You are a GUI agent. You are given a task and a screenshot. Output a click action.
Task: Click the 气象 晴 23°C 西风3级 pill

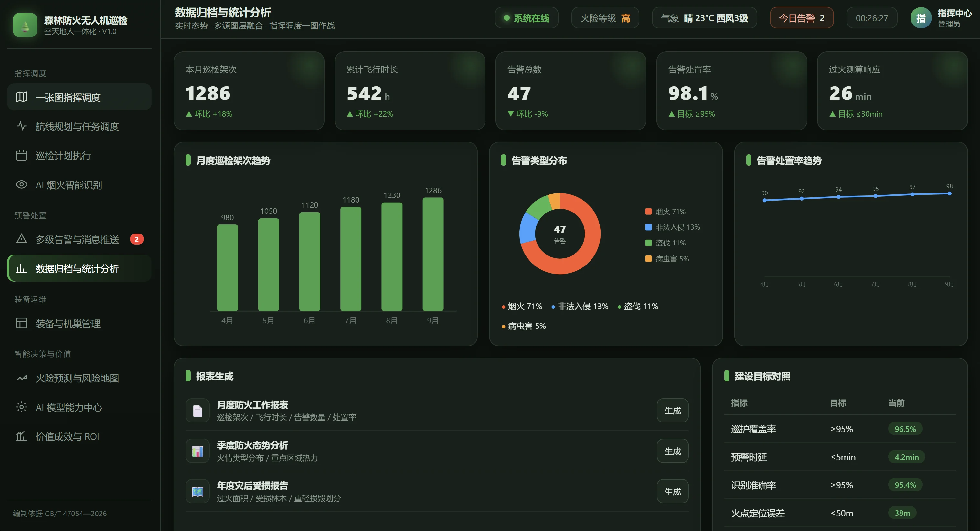click(704, 18)
